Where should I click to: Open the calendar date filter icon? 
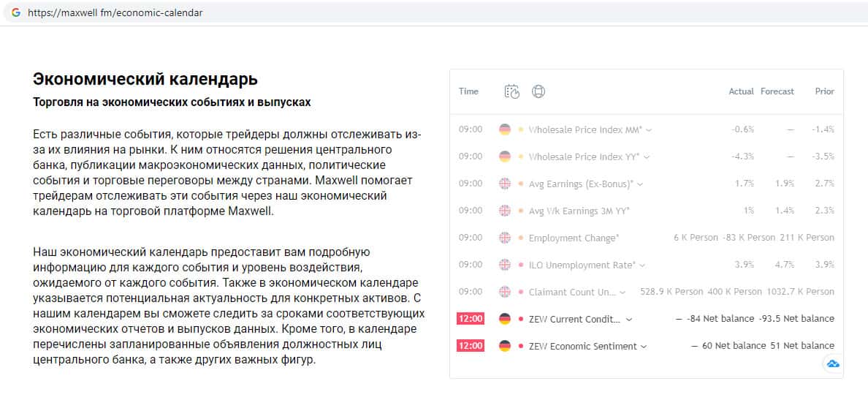(x=511, y=91)
